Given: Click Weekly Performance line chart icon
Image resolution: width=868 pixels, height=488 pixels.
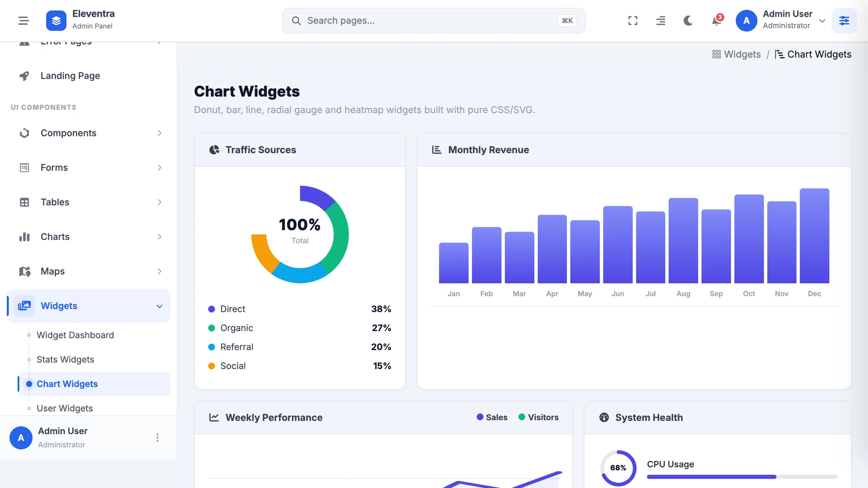Looking at the screenshot, I should coord(214,418).
